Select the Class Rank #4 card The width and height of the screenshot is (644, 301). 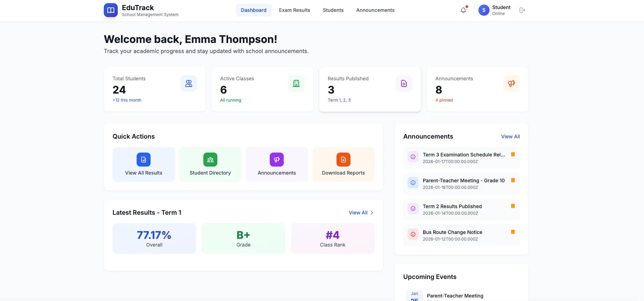click(332, 238)
